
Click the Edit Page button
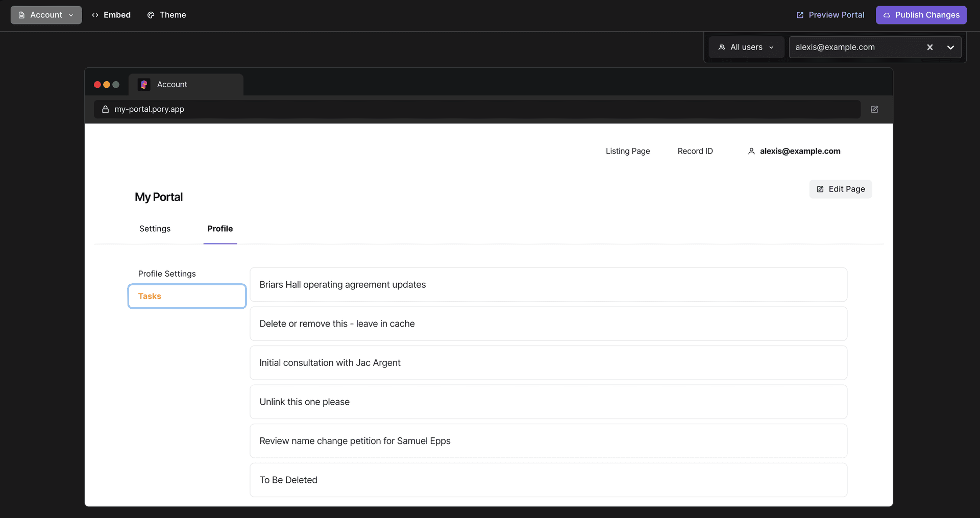pyautogui.click(x=841, y=189)
